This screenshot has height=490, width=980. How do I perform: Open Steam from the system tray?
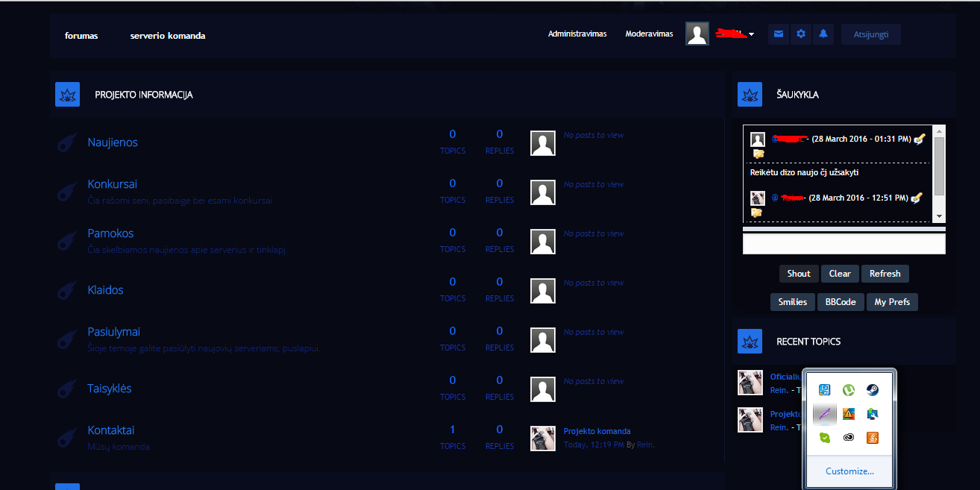(872, 390)
